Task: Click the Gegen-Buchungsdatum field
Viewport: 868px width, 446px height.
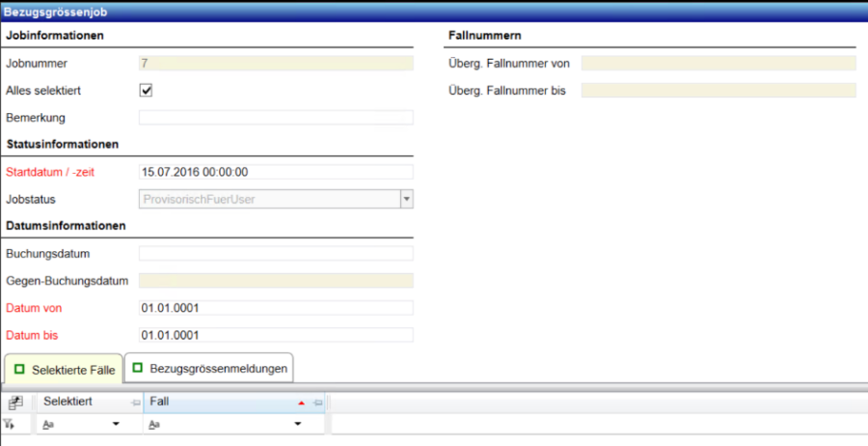Action: point(276,281)
